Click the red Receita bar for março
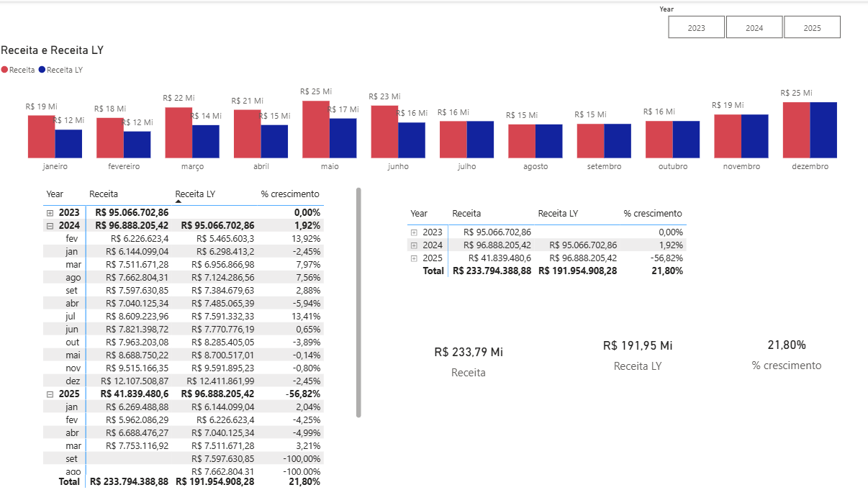868x490 pixels. coord(178,133)
